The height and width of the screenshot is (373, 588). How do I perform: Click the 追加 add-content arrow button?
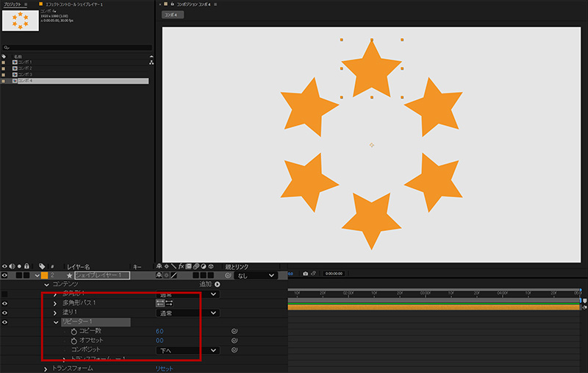click(x=217, y=284)
